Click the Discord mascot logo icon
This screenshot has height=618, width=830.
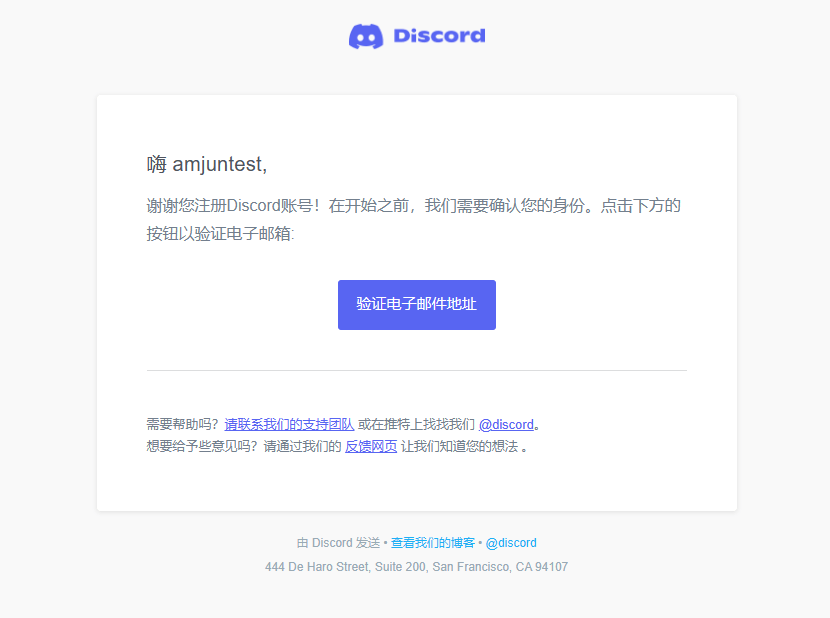coord(365,36)
